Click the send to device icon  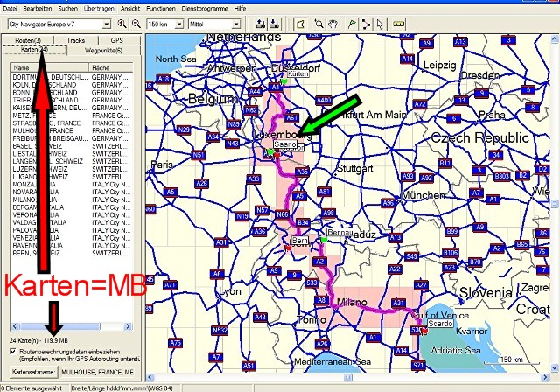coord(261,24)
